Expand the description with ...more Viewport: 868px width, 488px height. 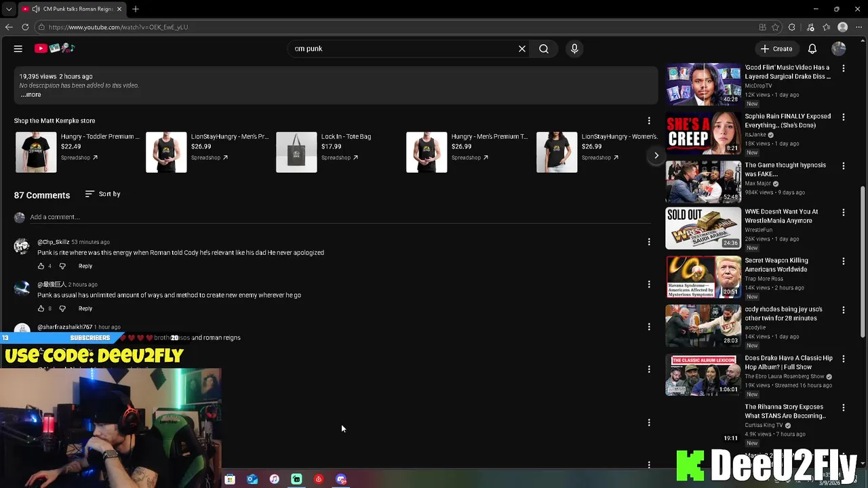31,95
